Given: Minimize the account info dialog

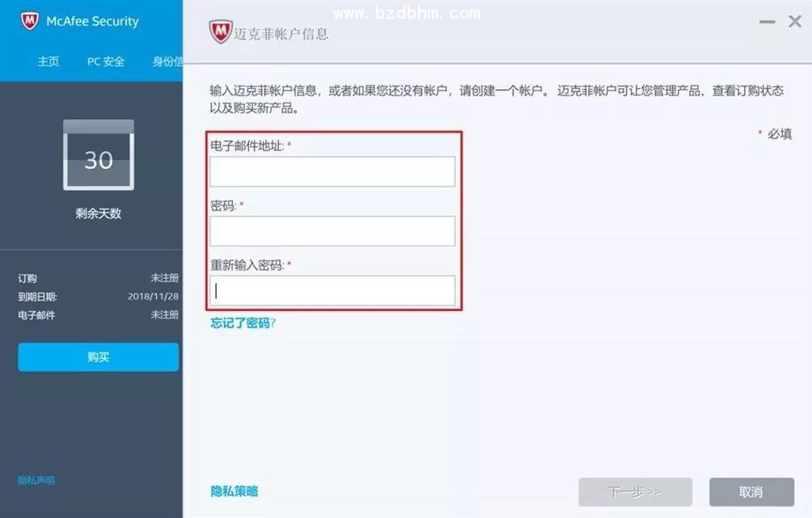Looking at the screenshot, I should click(x=767, y=22).
